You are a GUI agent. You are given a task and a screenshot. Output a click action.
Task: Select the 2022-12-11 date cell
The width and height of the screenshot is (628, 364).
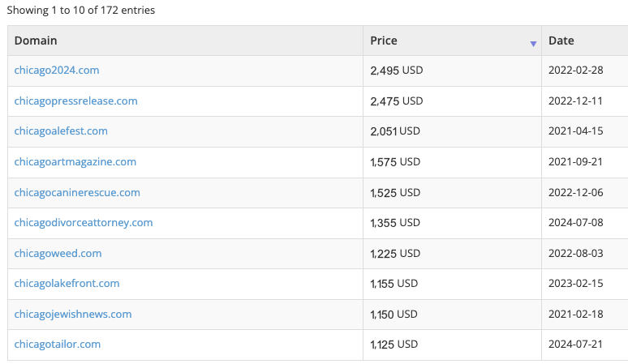pos(575,101)
